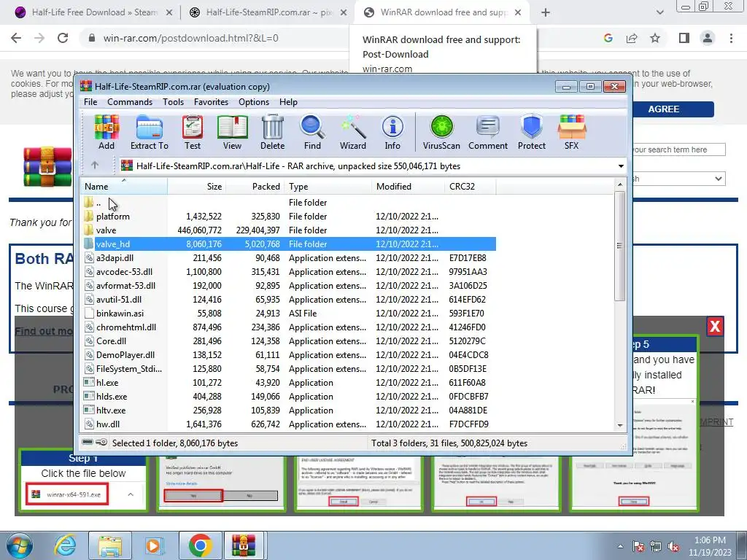Image resolution: width=747 pixels, height=560 pixels.
Task: Select the valve folder row
Action: pos(287,230)
